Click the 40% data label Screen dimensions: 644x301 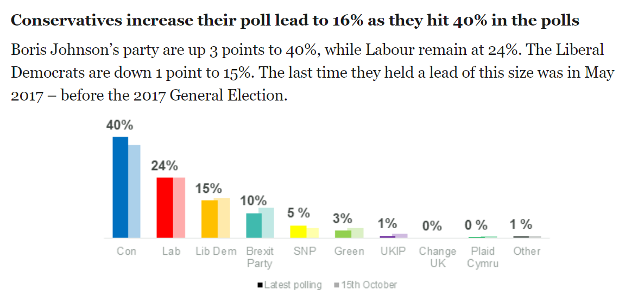point(119,125)
